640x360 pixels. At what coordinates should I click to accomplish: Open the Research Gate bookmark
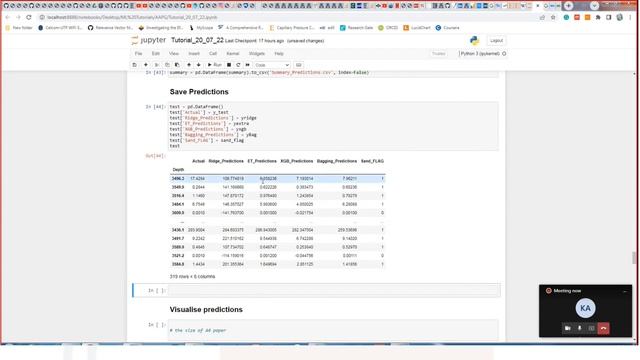point(356,28)
